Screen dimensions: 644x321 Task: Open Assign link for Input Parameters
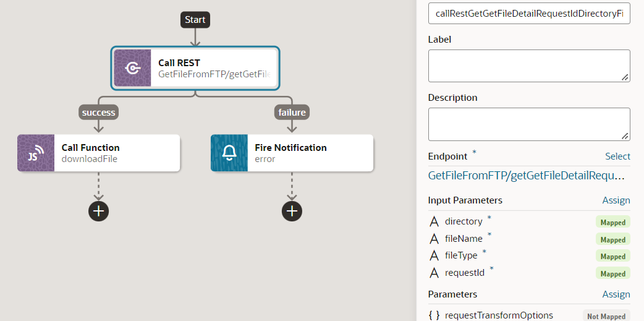point(616,200)
